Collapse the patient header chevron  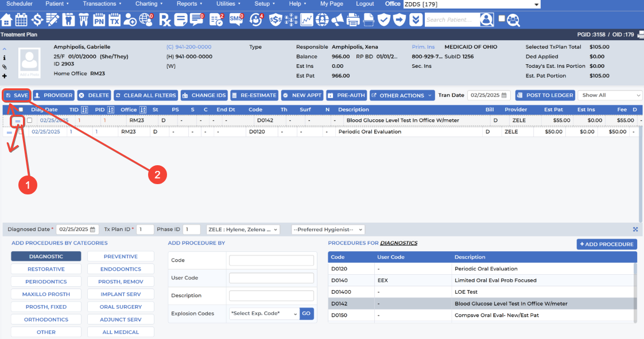(x=5, y=48)
